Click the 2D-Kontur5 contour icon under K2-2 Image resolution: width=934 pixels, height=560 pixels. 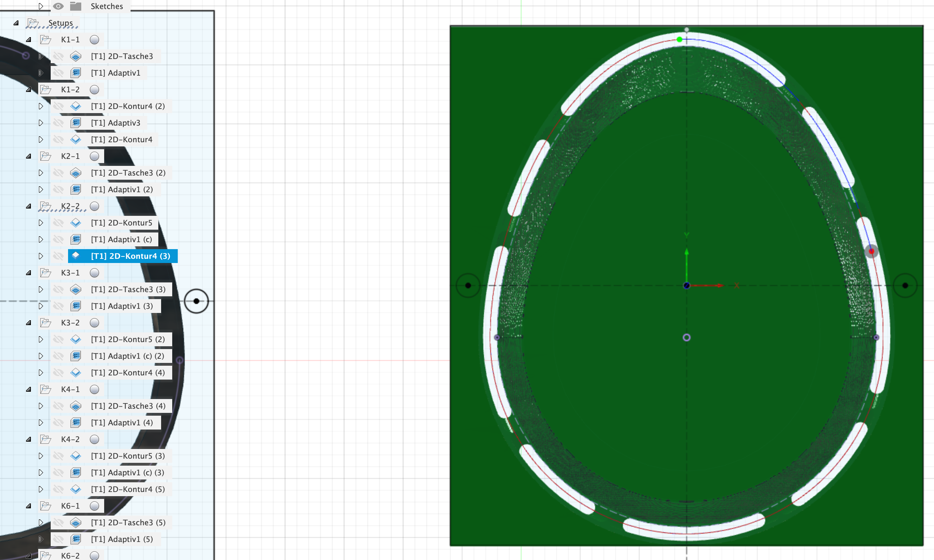75,223
